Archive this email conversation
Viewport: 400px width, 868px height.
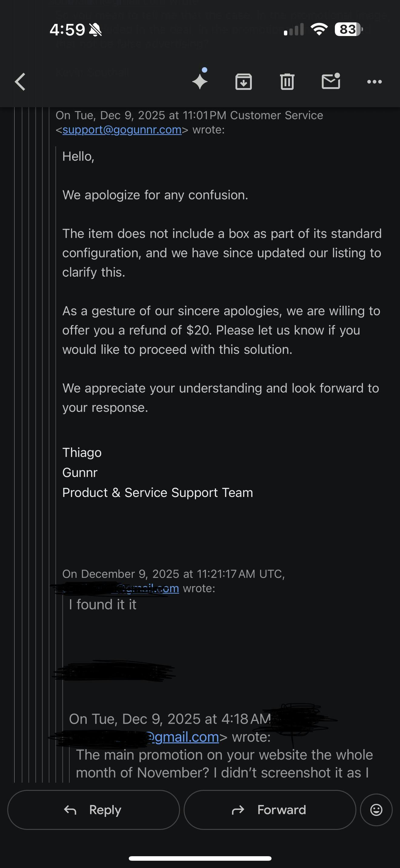tap(244, 81)
